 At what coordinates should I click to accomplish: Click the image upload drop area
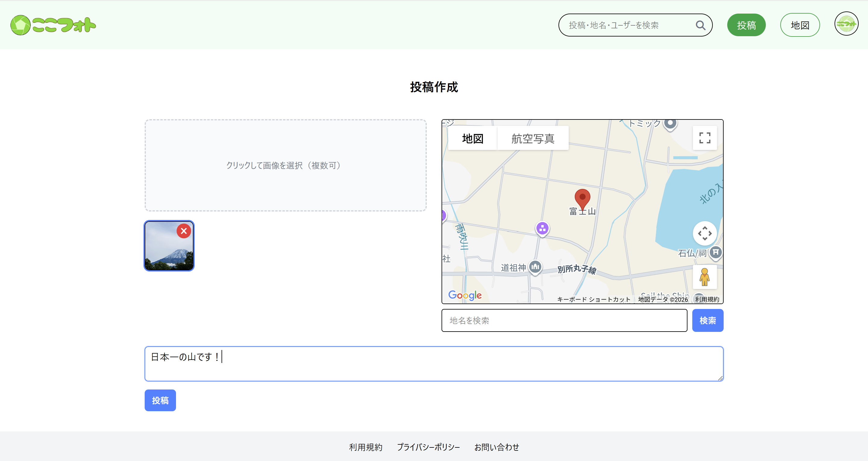285,165
